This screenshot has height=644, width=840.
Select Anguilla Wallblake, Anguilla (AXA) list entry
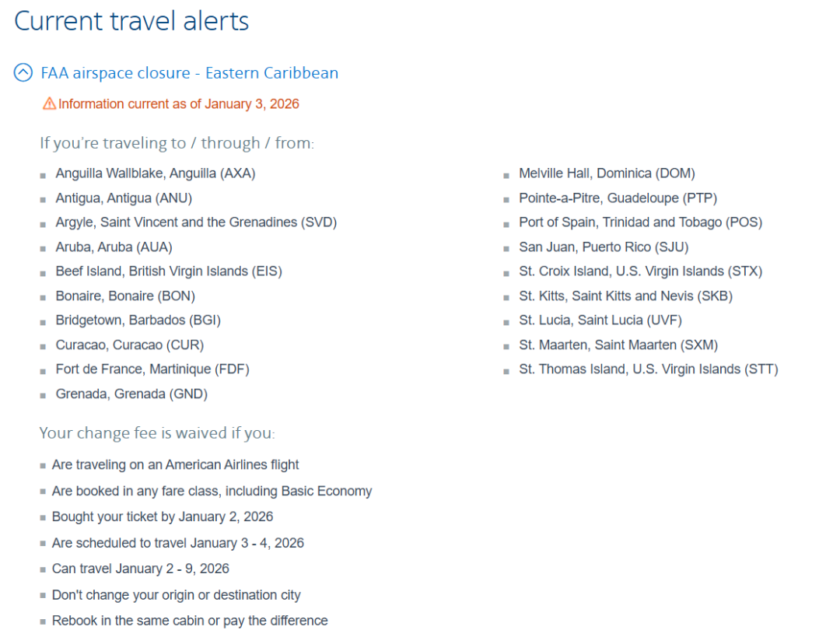(x=155, y=173)
